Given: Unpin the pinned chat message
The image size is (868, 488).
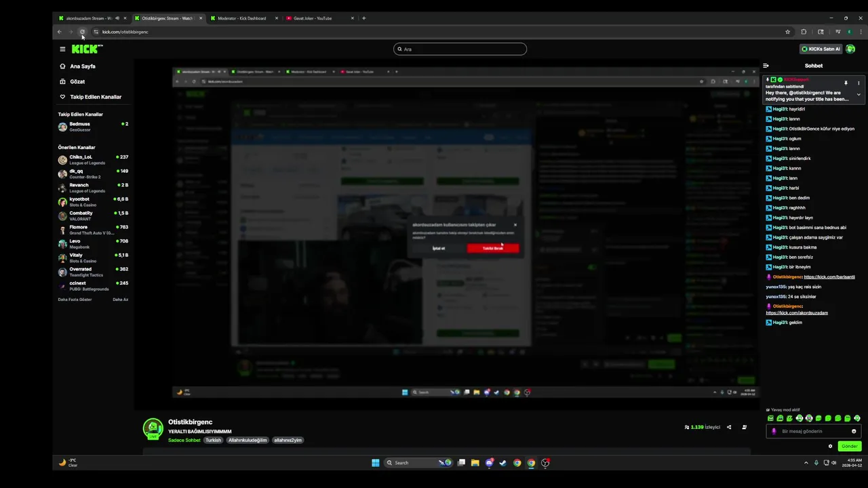Looking at the screenshot, I should (846, 83).
